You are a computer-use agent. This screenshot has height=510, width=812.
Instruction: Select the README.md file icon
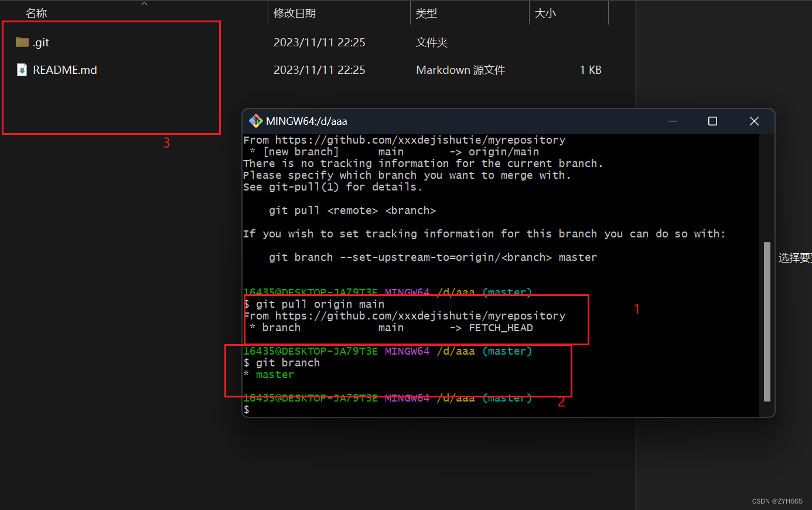click(x=22, y=70)
